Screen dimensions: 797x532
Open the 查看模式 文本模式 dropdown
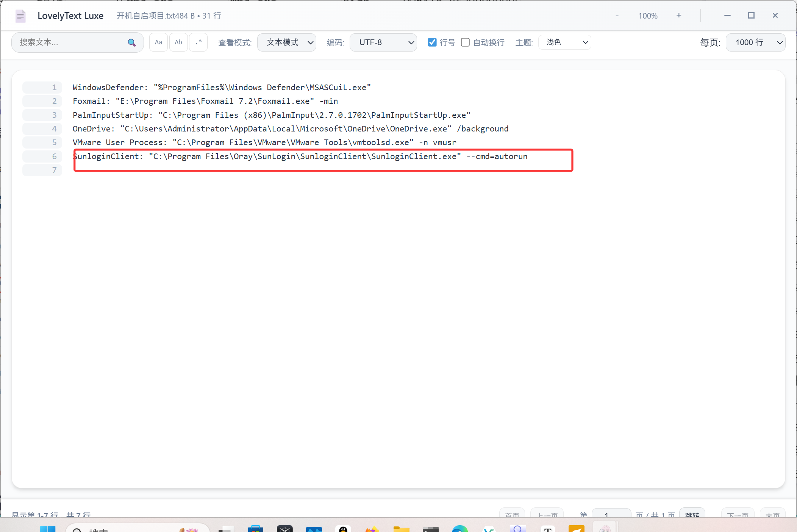287,42
